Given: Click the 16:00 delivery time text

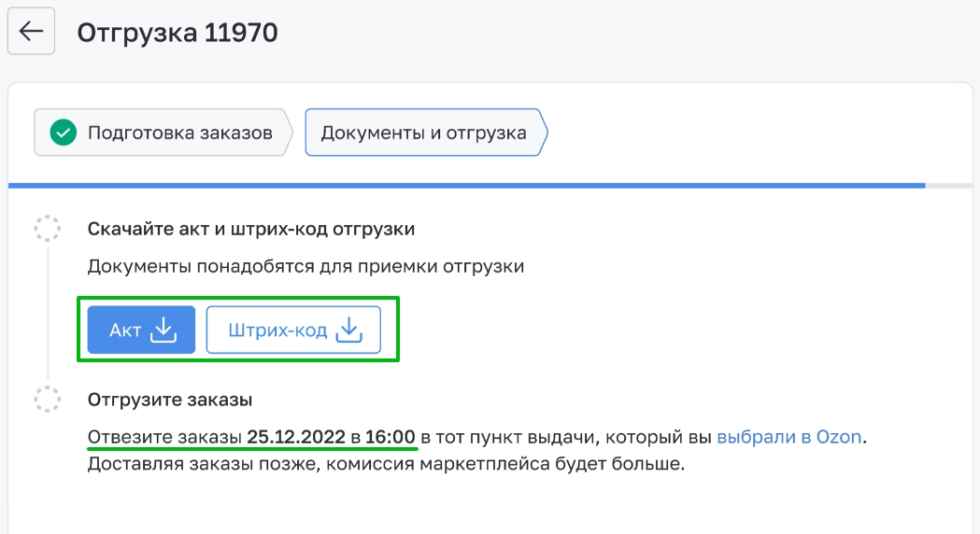Looking at the screenshot, I should [390, 437].
